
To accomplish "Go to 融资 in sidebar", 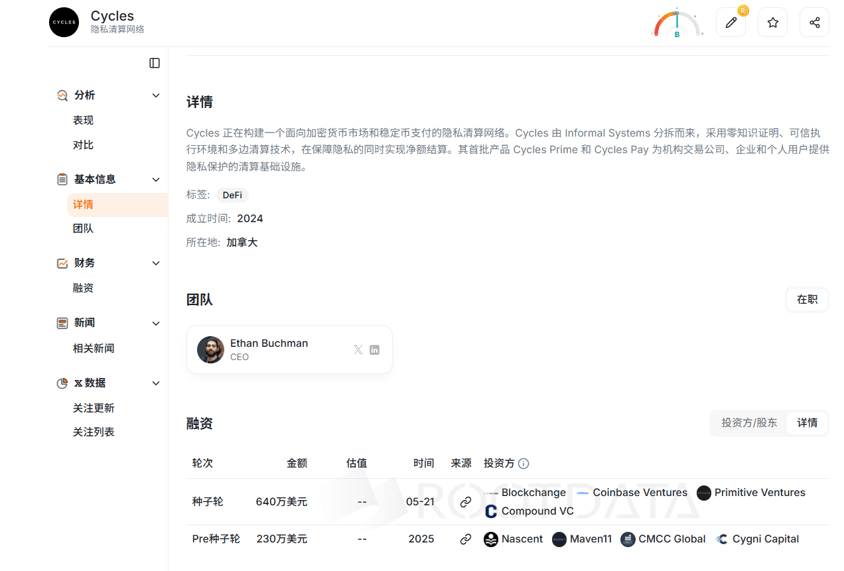I will point(83,288).
